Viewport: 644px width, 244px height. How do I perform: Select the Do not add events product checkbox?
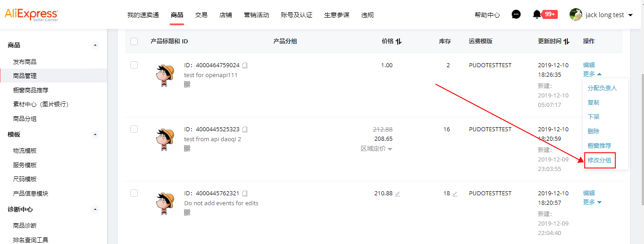pos(134,193)
